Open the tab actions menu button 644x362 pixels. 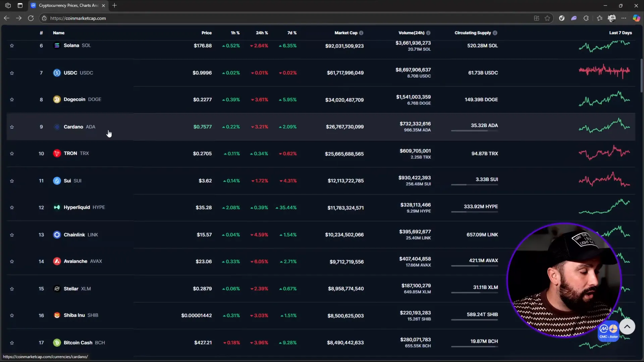tap(20, 5)
